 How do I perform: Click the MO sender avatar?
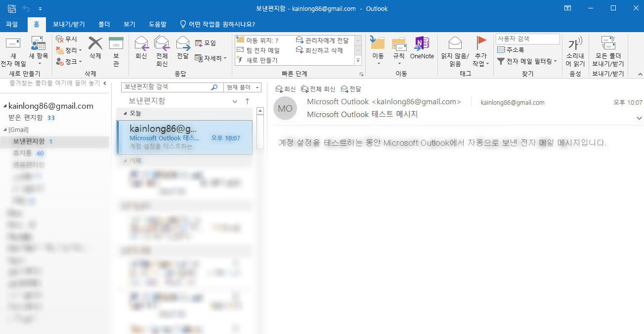(285, 109)
